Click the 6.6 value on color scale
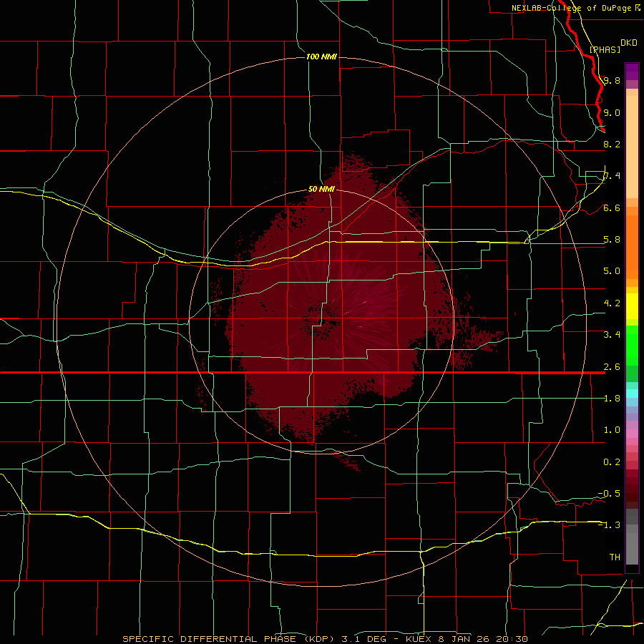 [612, 208]
